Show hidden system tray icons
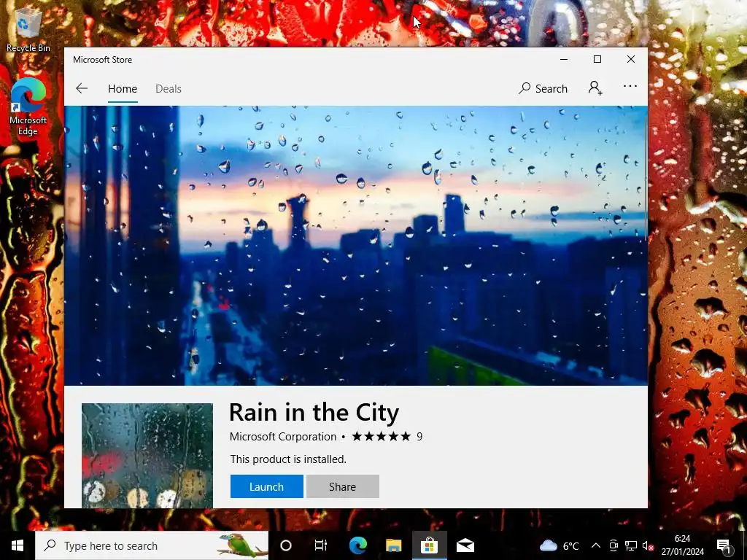 pos(596,545)
